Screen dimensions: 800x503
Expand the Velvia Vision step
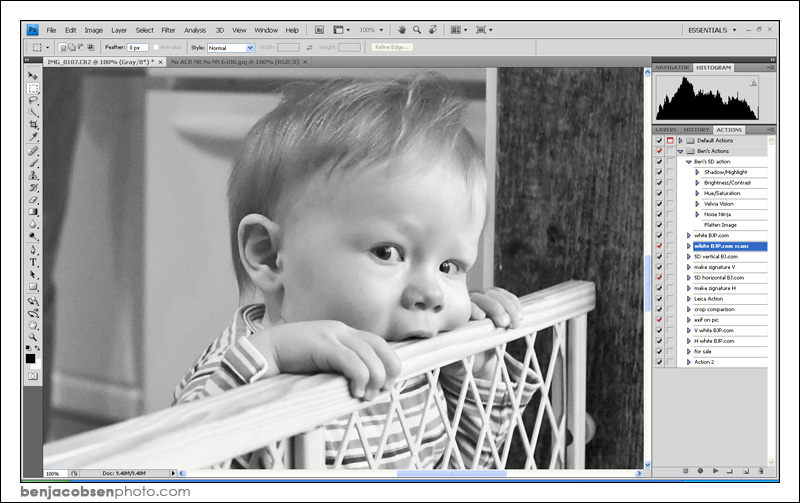pyautogui.click(x=697, y=204)
